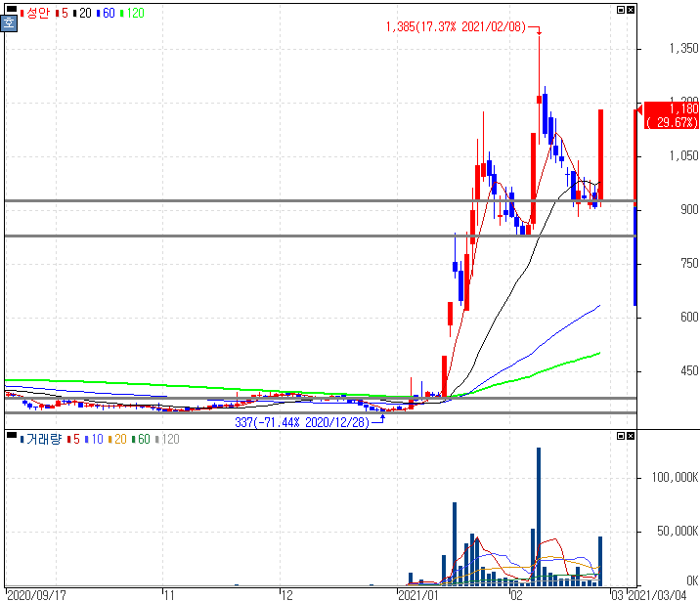The width and height of the screenshot is (700, 601).
Task: Click the low annotation 337(-71.44% 2020/12/28)
Action: click(x=302, y=422)
